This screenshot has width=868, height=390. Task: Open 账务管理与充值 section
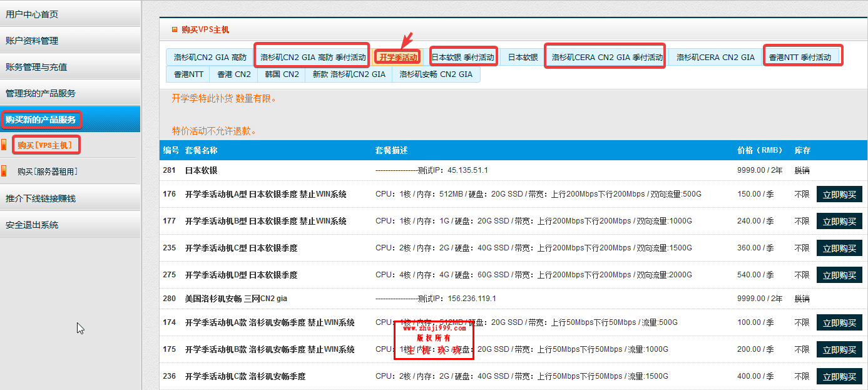pyautogui.click(x=70, y=66)
